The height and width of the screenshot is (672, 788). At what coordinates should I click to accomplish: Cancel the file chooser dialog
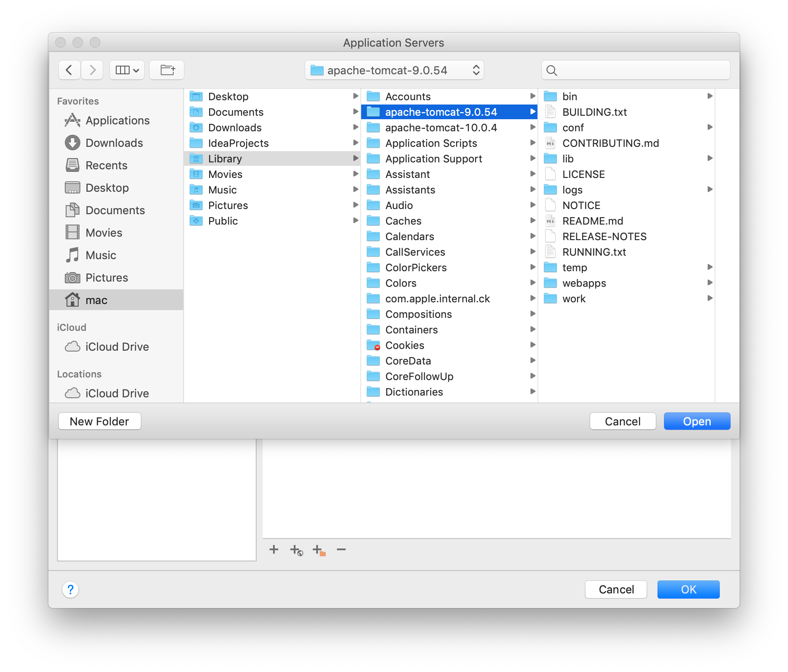(623, 421)
